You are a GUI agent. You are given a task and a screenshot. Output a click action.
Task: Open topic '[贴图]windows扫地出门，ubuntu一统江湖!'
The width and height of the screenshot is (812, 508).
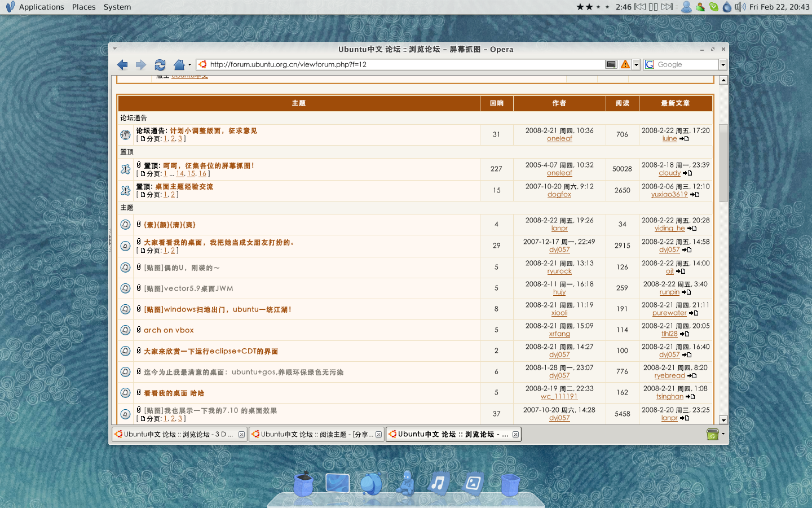coord(218,309)
